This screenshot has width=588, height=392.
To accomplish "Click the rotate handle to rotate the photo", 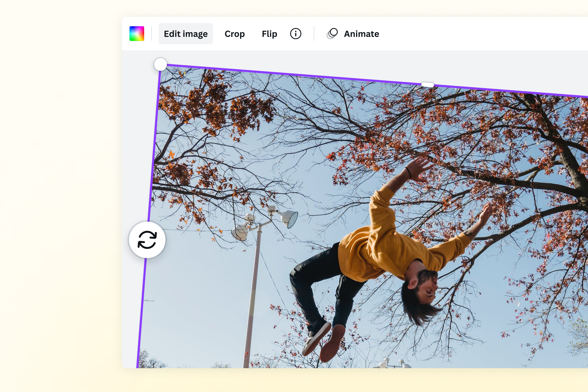I will point(147,240).
